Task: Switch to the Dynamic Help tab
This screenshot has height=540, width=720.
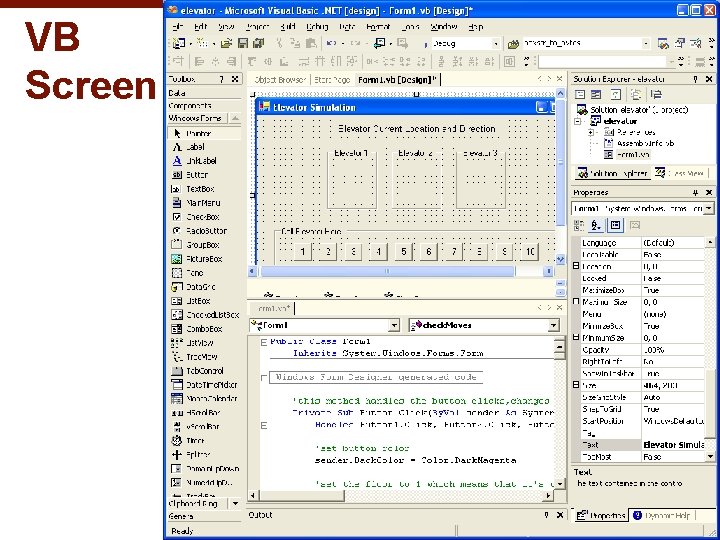Action: [661, 515]
